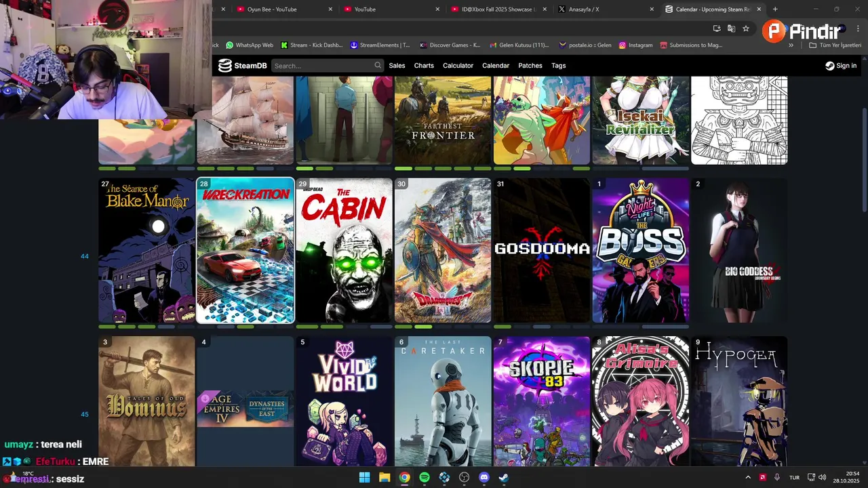Open the postale.io bookmark
Image resolution: width=868 pixels, height=488 pixels.
(585, 45)
